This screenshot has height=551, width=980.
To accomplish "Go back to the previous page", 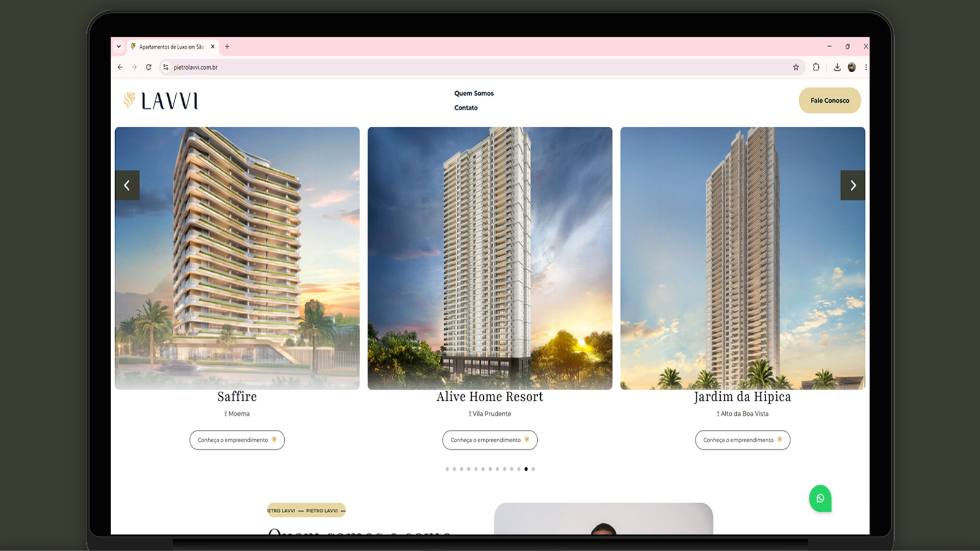I will [x=120, y=67].
